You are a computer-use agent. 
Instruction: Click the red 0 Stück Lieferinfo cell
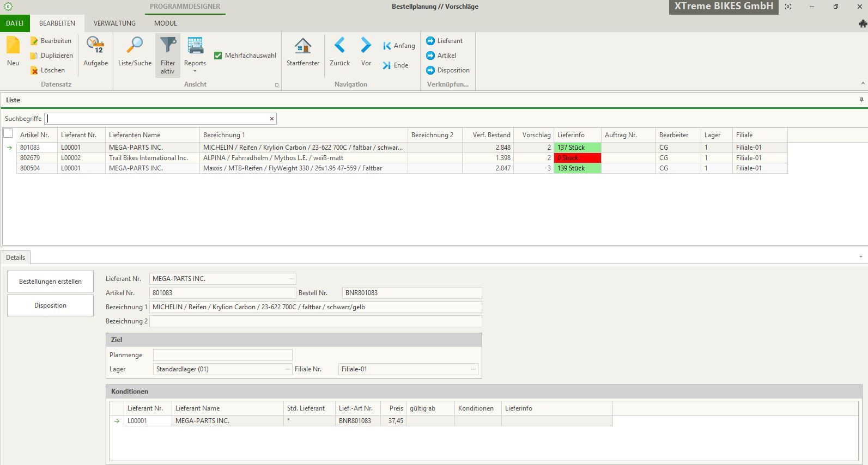coord(577,158)
